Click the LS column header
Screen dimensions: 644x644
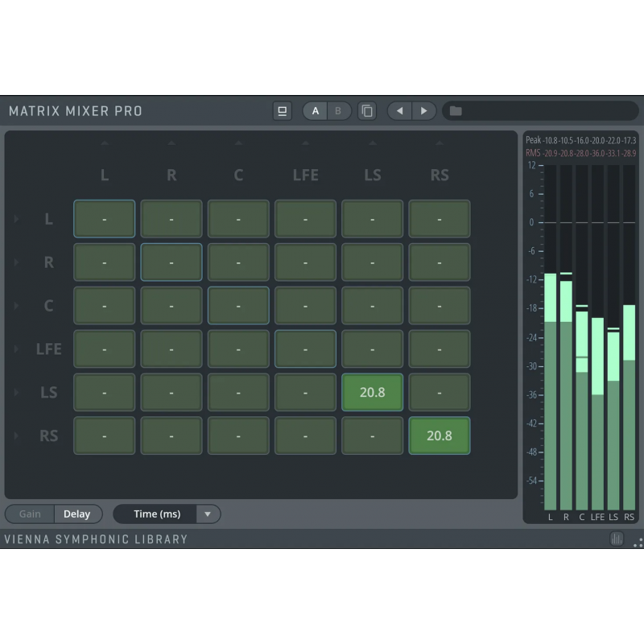pyautogui.click(x=372, y=175)
